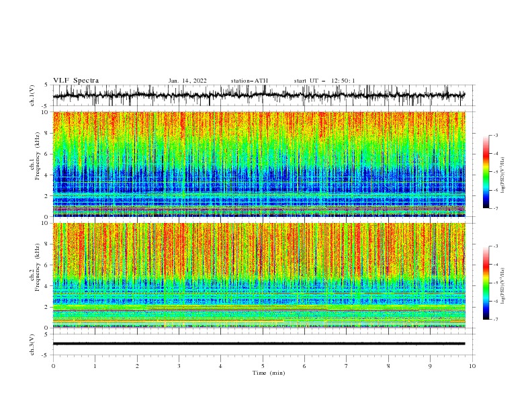This screenshot has height=411, width=532.
Task: Click the upper colorbar's "-7" tick label
Action: click(496, 208)
